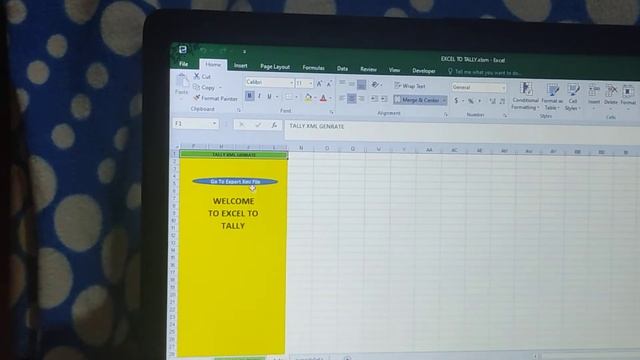
Task: Expand the Merge & Center dropdown arrow
Action: (x=444, y=100)
